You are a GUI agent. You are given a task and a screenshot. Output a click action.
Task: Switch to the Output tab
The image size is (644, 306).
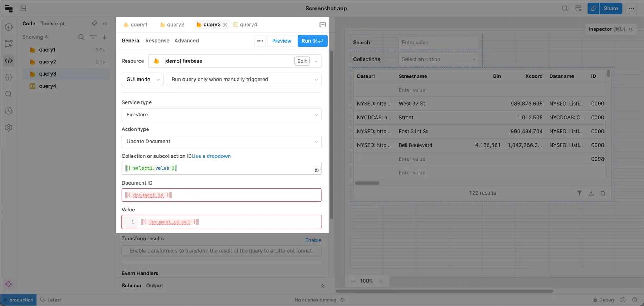[155, 286]
